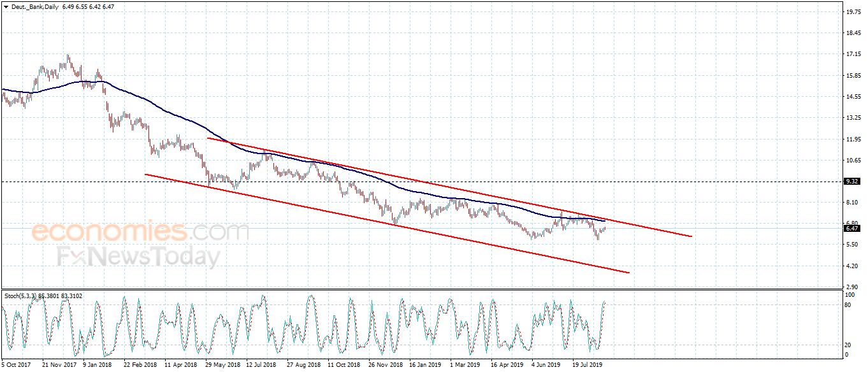This screenshot has width=868, height=372.
Task: Click the 9 Jan 2018 date label
Action: pyautogui.click(x=99, y=365)
